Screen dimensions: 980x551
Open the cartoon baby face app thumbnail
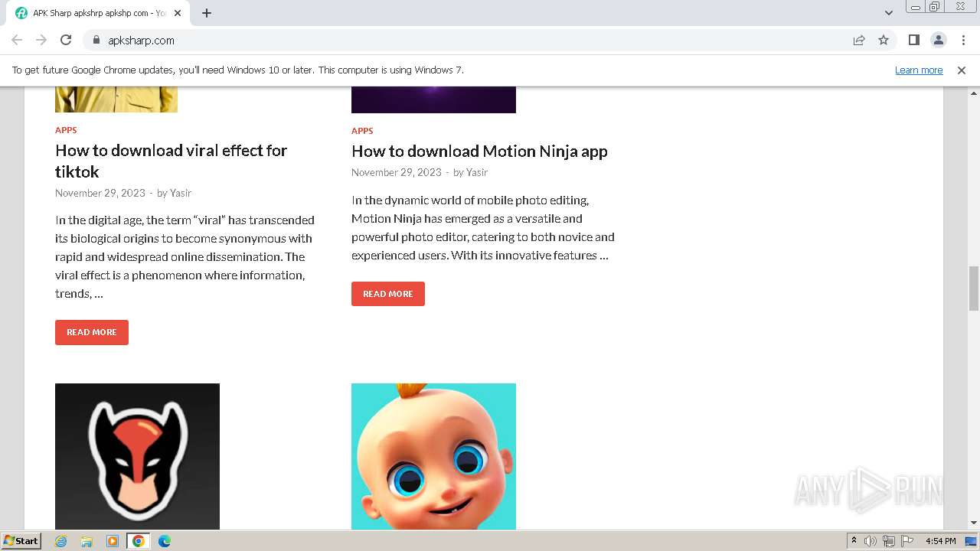coord(433,456)
